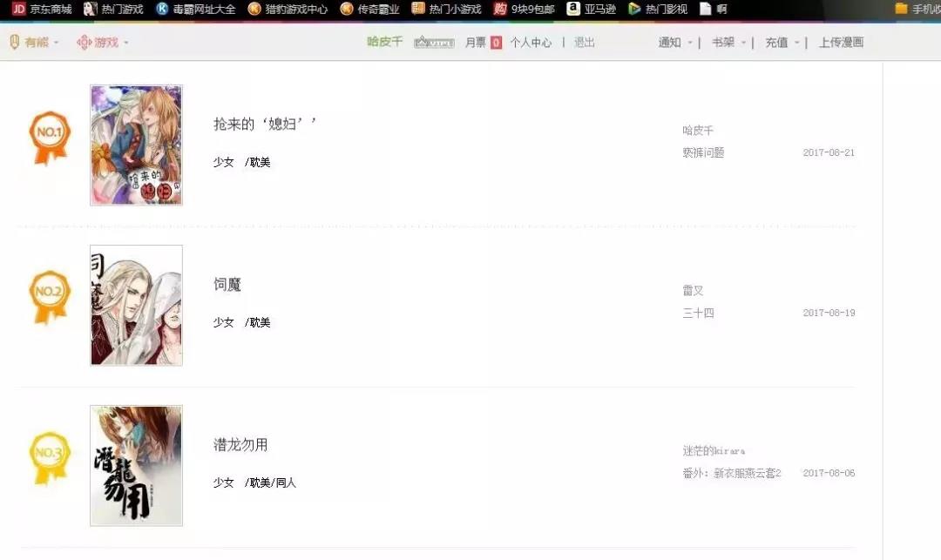Screen dimensions: 941x560
Task: Expand the 充值 recharge dropdown
Action: [x=782, y=43]
